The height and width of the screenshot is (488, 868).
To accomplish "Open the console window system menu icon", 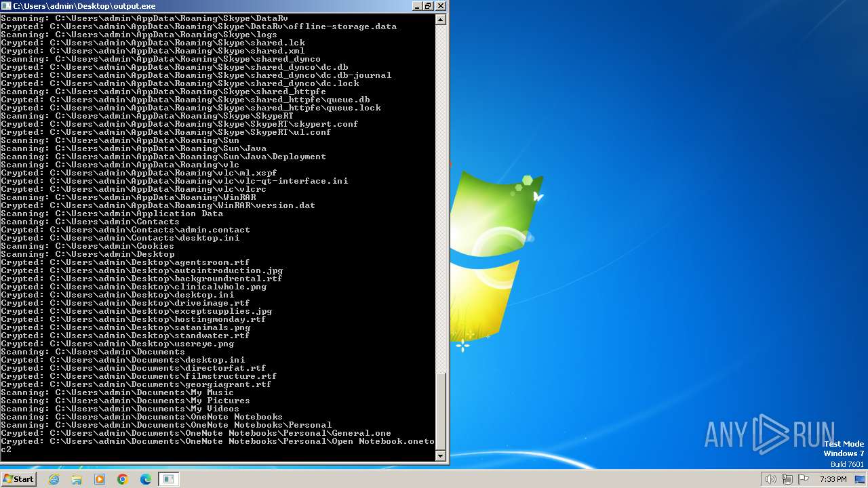I will coord(6,5).
